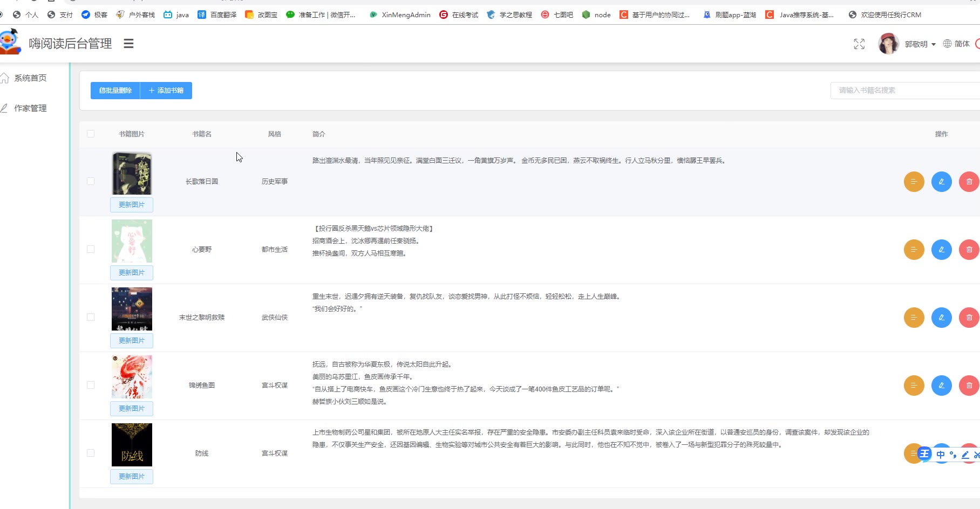The image size is (980, 509).
Task: Open the 欢迎使用任我行CRM bookmark
Action: (885, 15)
